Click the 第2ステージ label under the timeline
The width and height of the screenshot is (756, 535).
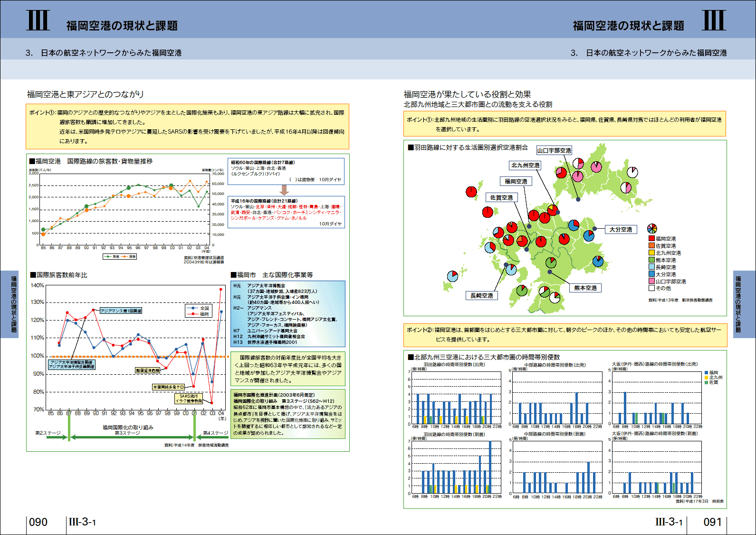click(48, 433)
